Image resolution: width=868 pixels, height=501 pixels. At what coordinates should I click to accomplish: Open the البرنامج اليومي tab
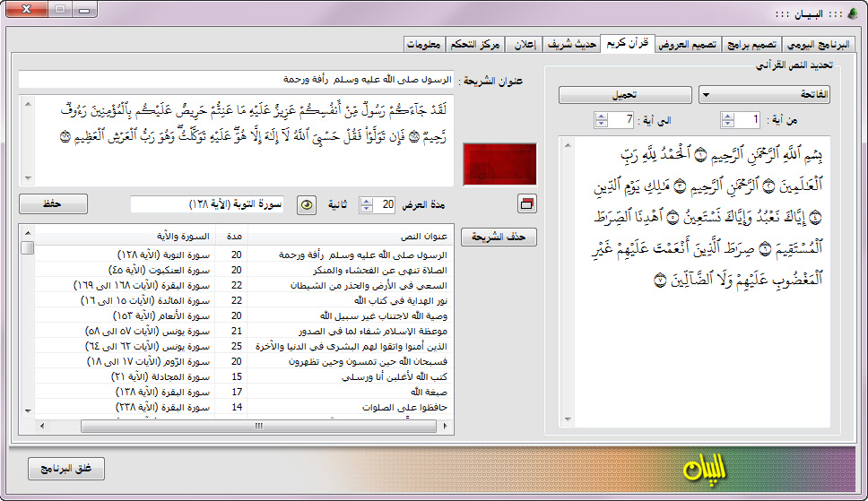[x=818, y=45]
